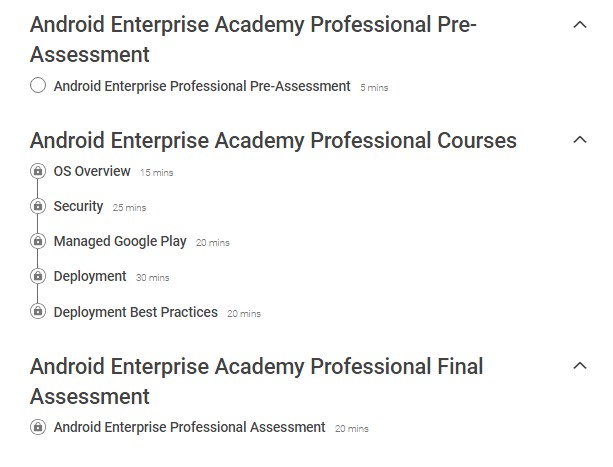Viewport: 613px width, 467px height.
Task: Click the Professional Pre-Assessment section heading
Action: [x=253, y=39]
